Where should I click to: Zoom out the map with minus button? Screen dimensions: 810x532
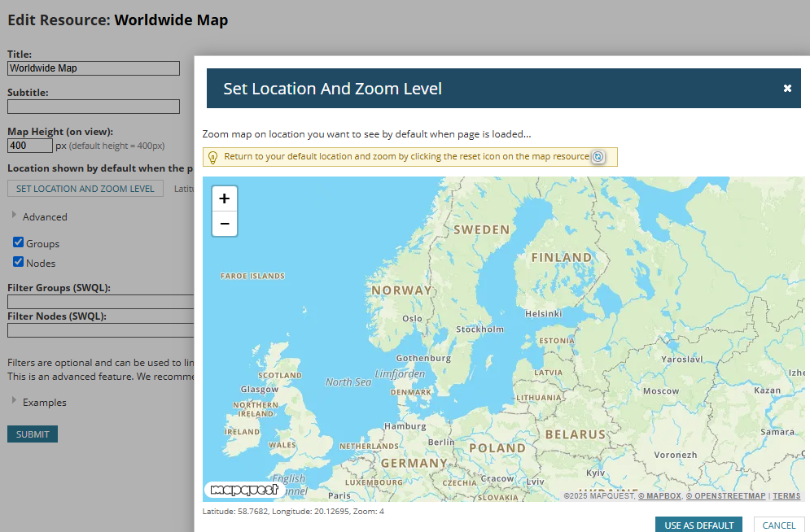click(224, 224)
